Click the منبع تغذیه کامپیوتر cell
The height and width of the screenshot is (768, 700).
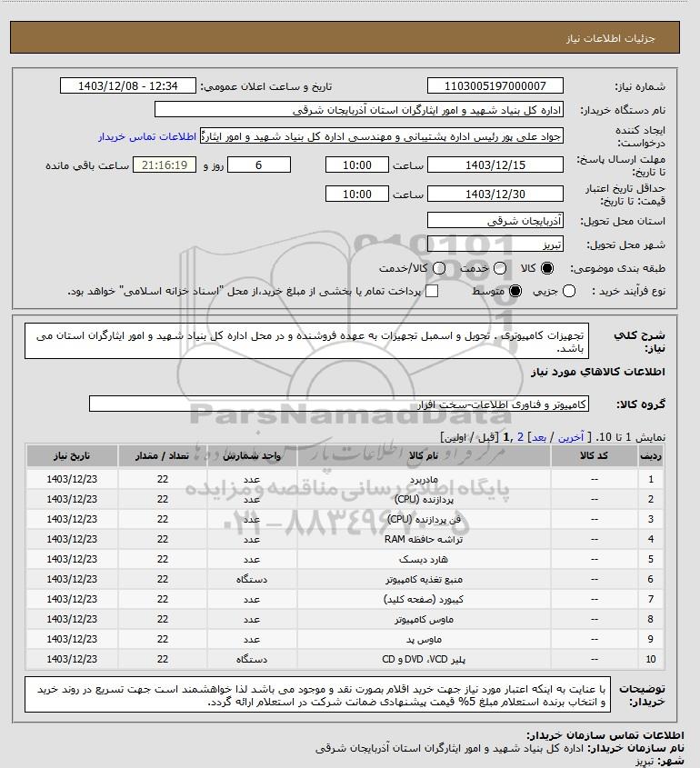(424, 580)
